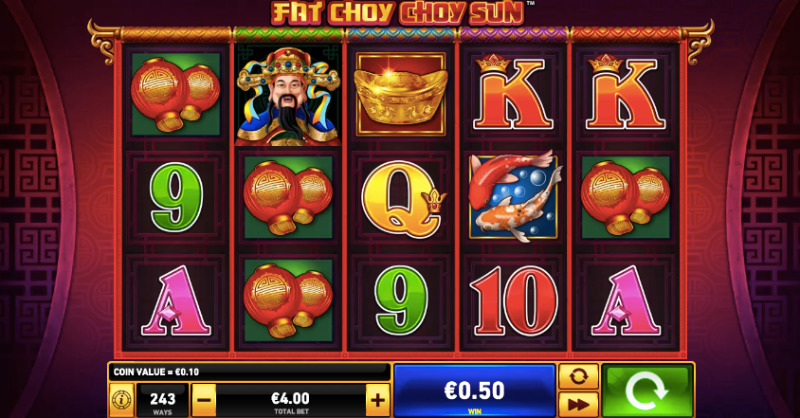Click the yellow Q symbol
This screenshot has width=800, height=418.
[403, 198]
